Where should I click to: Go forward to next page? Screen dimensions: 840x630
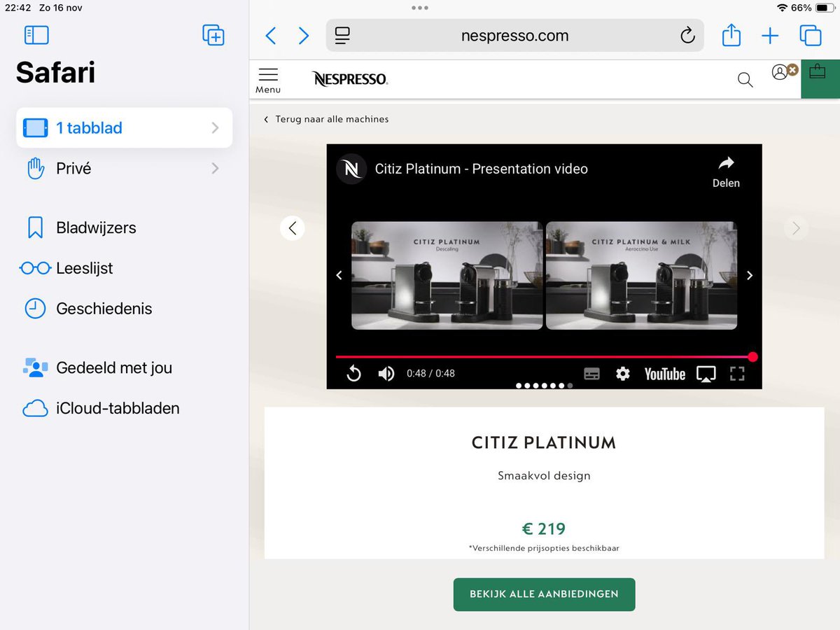click(303, 36)
